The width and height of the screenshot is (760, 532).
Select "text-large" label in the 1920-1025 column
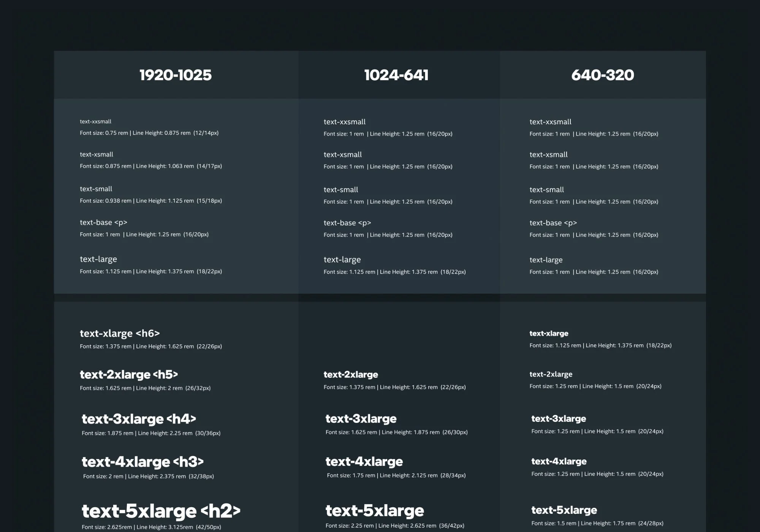click(x=98, y=260)
